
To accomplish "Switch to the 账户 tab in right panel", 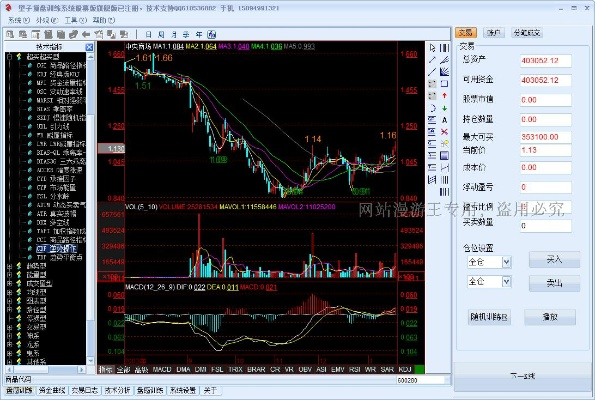I will pyautogui.click(x=494, y=33).
